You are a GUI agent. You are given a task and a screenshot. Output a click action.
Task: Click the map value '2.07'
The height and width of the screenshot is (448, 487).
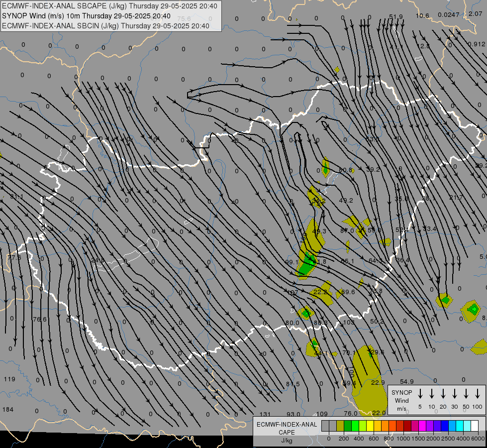[x=476, y=13]
